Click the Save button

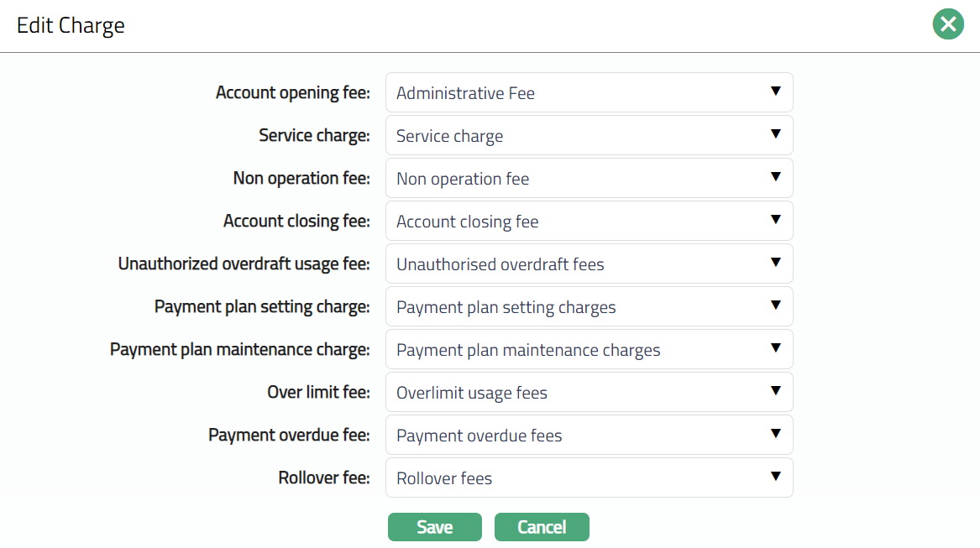434,527
